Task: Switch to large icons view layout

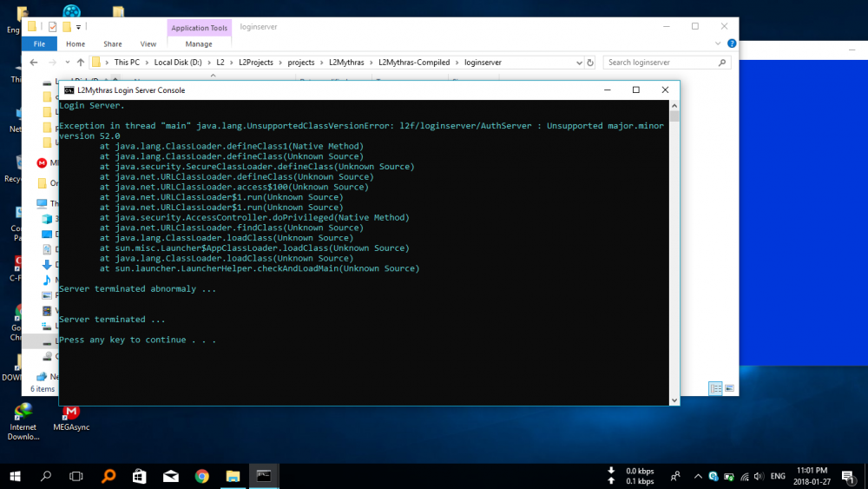Action: 729,388
